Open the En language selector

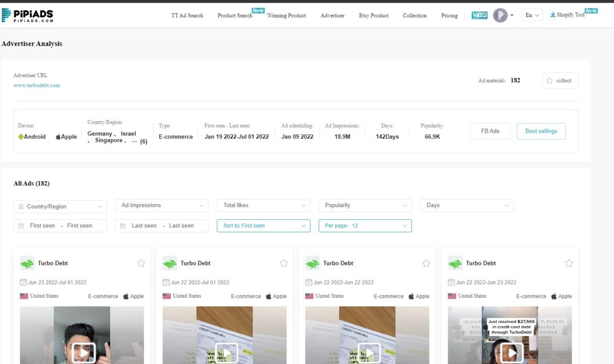click(532, 15)
